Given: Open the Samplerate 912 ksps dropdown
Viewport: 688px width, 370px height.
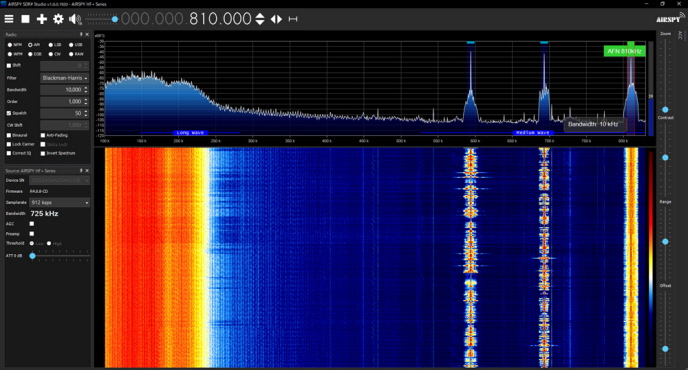Looking at the screenshot, I should 59,202.
